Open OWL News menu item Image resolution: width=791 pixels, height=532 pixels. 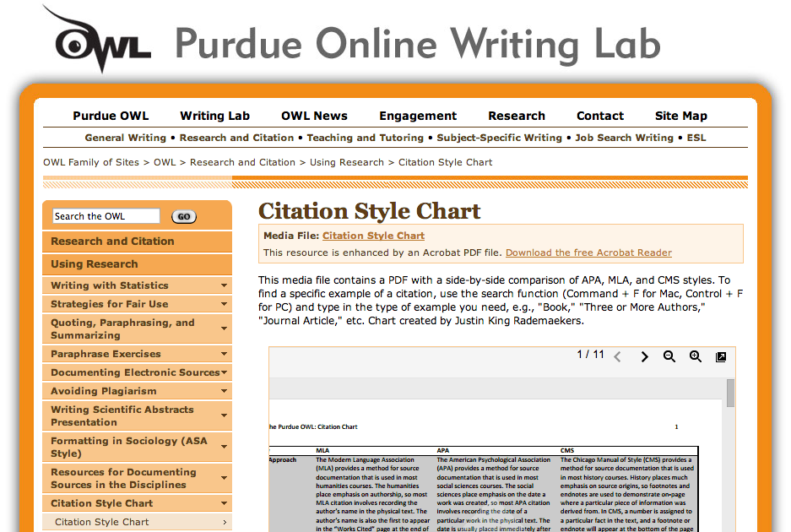(x=314, y=116)
